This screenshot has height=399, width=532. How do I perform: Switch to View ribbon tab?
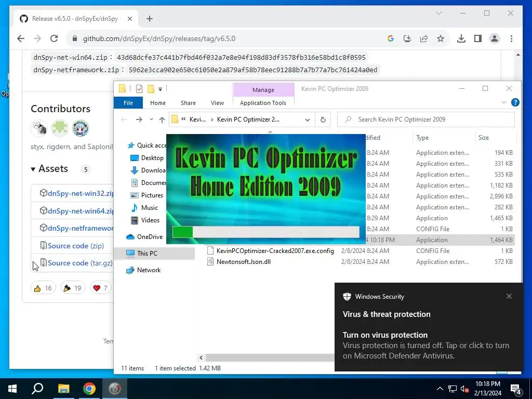(x=217, y=103)
